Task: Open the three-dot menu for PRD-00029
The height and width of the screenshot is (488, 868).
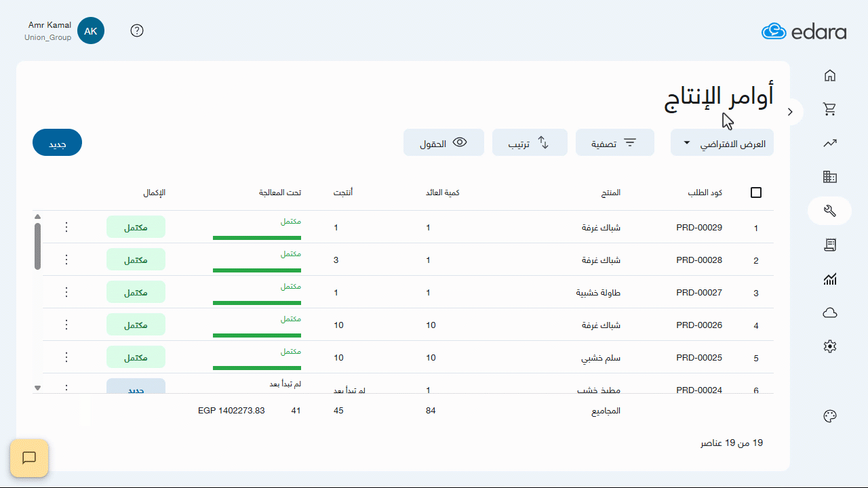Action: pyautogui.click(x=66, y=227)
